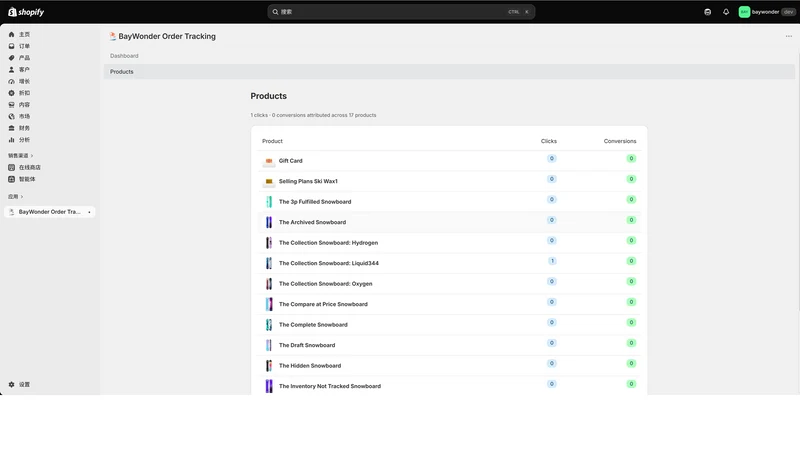Viewport: 800px width, 450px height.
Task: Click the Conversions column header
Action: [x=620, y=141]
